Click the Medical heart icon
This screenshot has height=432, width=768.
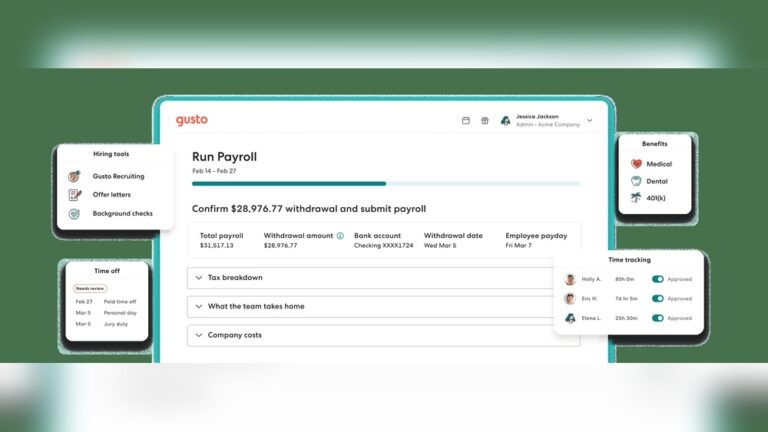636,164
